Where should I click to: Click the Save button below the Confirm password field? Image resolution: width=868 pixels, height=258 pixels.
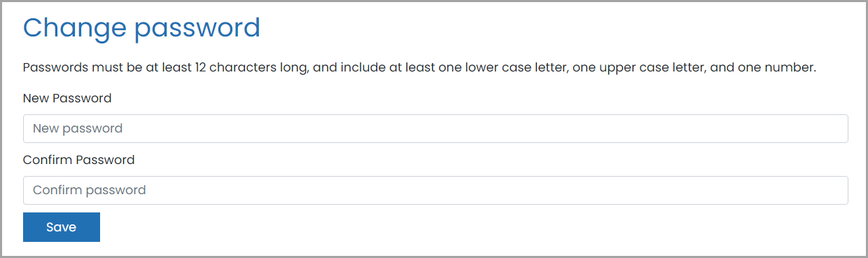tap(62, 227)
